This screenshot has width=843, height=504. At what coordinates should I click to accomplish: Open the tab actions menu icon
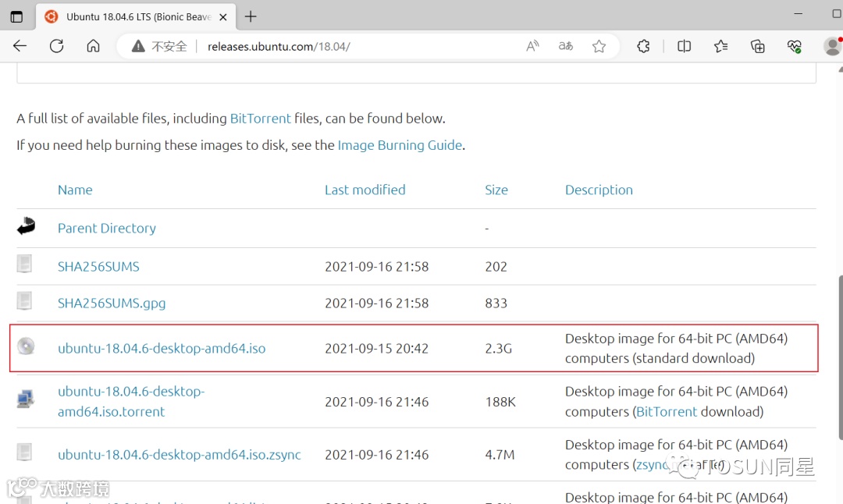pyautogui.click(x=16, y=16)
